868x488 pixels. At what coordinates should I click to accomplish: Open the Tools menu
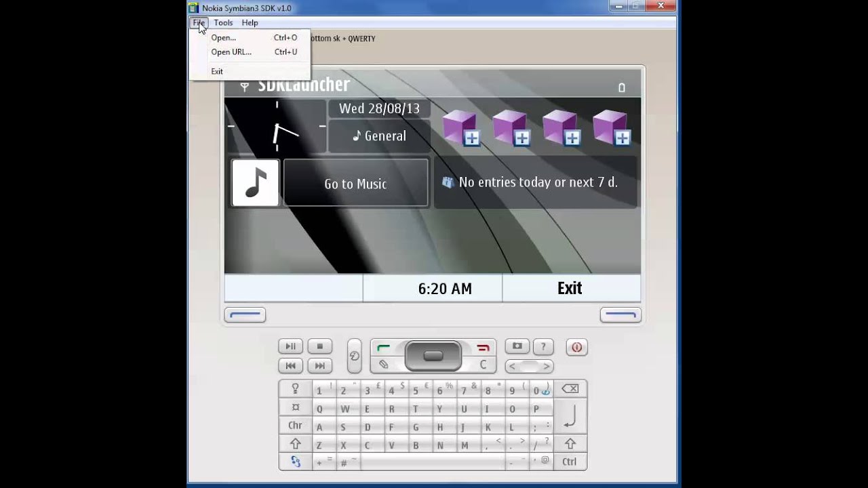tap(223, 22)
